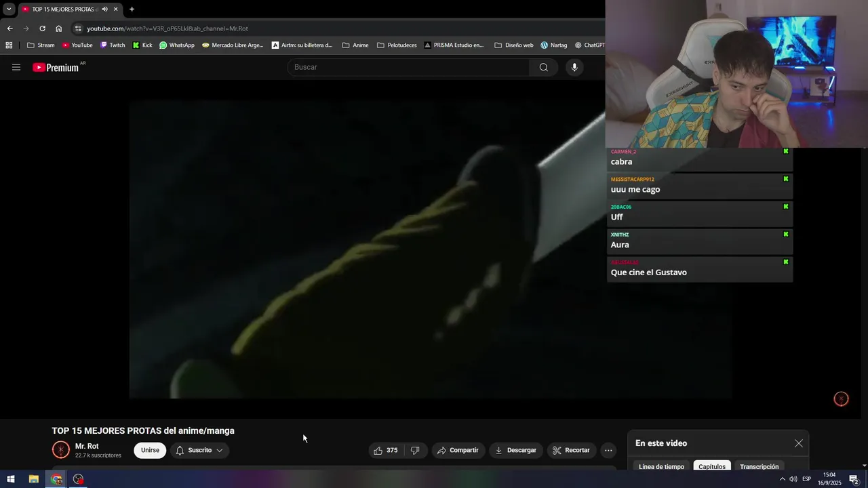
Task: Select the Línea de tiempo tab
Action: tap(661, 466)
